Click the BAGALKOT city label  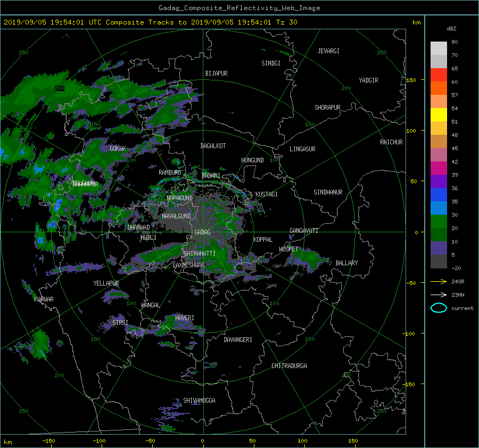(213, 146)
